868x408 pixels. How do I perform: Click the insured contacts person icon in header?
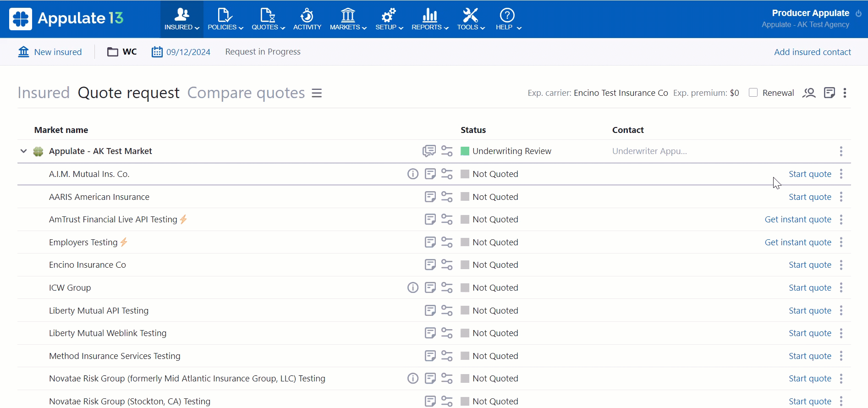pos(809,93)
